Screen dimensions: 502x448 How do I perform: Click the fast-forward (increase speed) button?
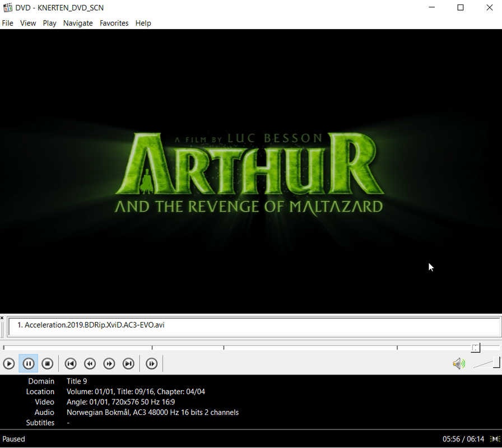tap(109, 363)
